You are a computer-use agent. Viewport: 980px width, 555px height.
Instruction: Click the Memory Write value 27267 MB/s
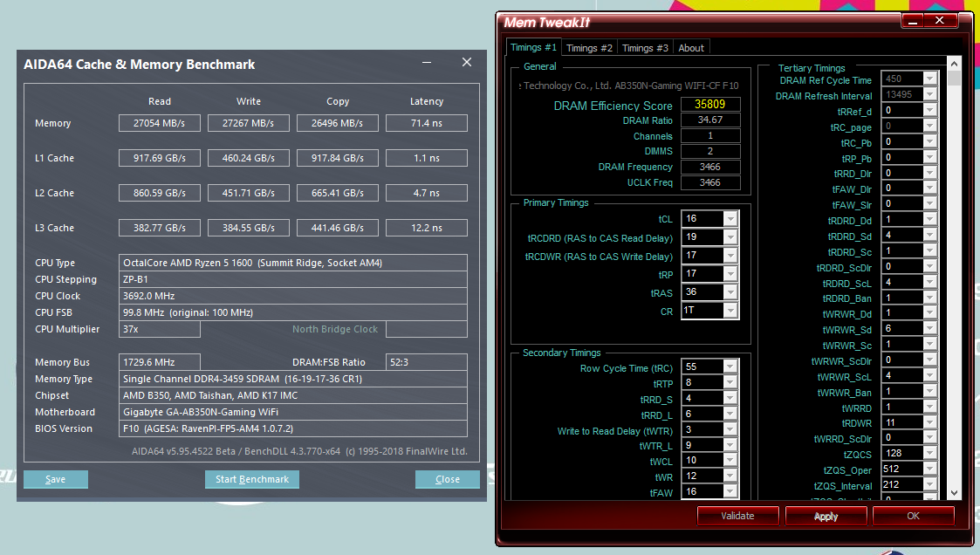pyautogui.click(x=248, y=123)
